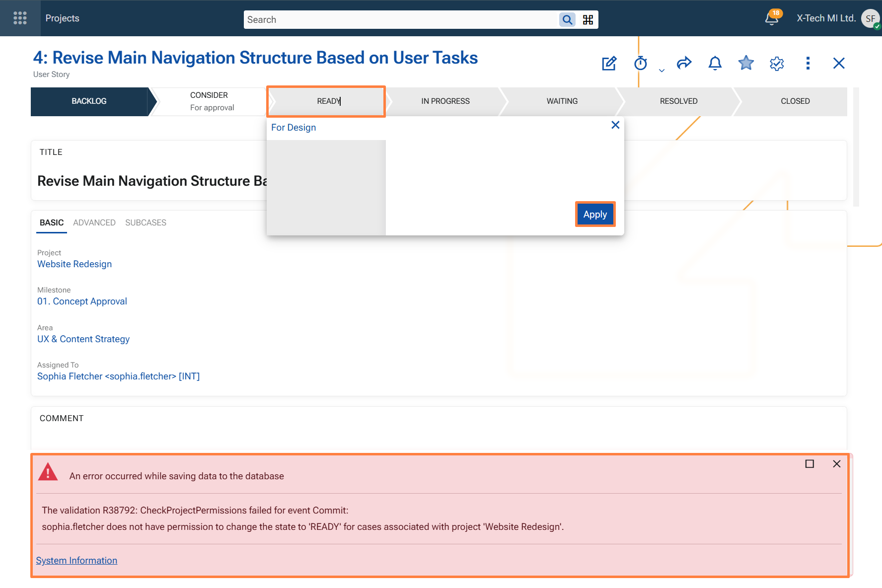Screen dimensions: 882x588
Task: Toggle the favorite star icon
Action: click(746, 63)
